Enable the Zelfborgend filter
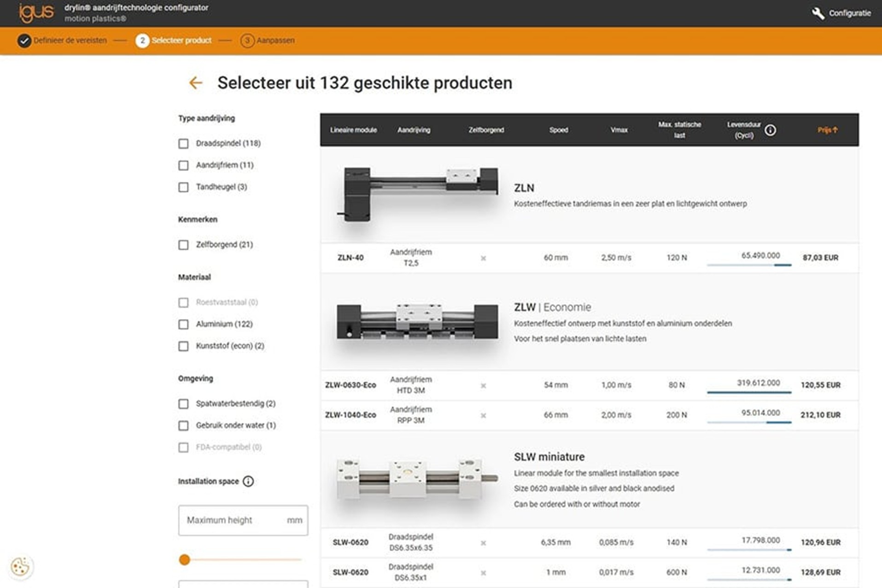Viewport: 882px width, 588px height. 183,245
